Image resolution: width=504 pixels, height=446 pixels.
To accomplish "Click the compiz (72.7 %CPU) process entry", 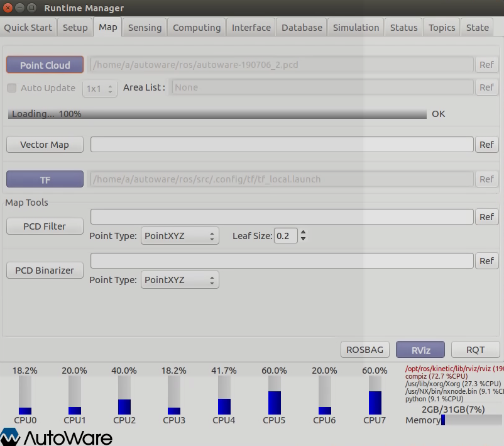I will tap(436, 376).
